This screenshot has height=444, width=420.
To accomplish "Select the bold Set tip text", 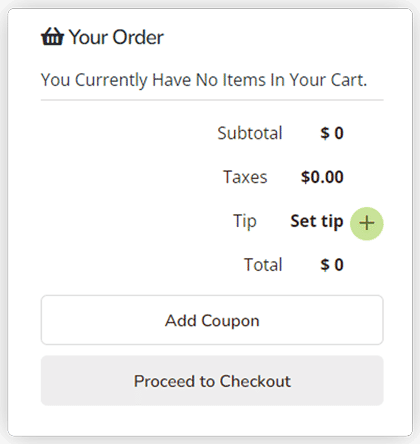I will pyautogui.click(x=317, y=221).
